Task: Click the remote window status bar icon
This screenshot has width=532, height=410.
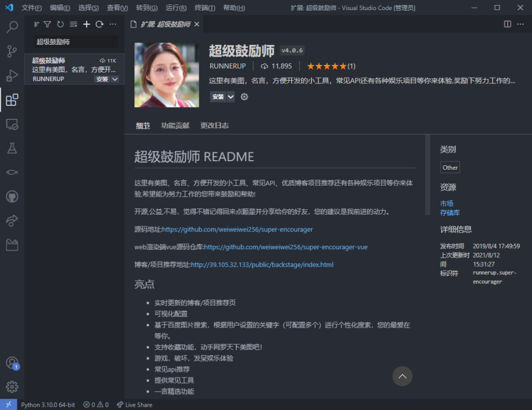Action: 8,404
